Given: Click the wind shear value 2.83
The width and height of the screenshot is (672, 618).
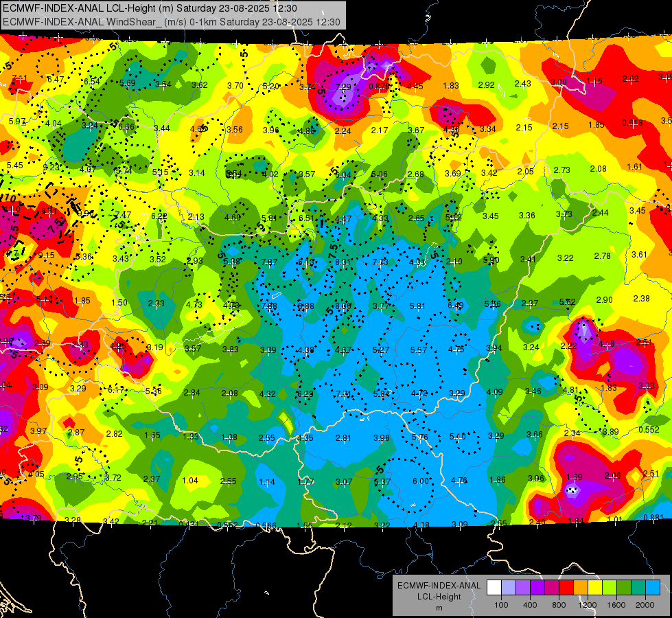Looking at the screenshot, I should pyautogui.click(x=80, y=345).
